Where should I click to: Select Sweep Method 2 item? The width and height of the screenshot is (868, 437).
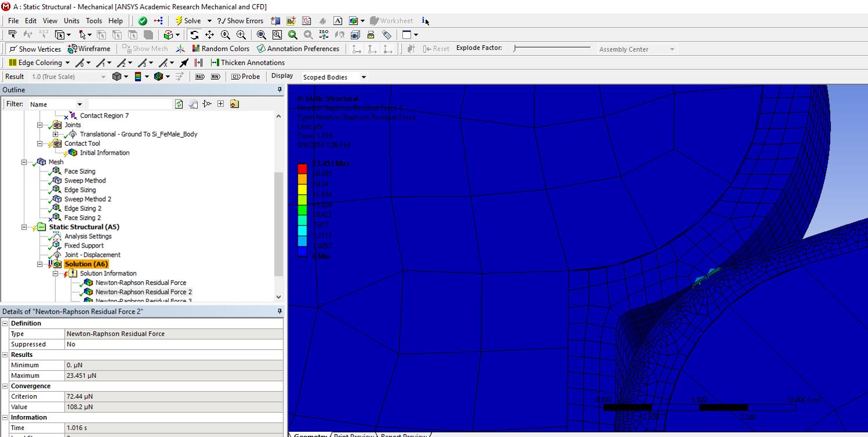point(88,199)
